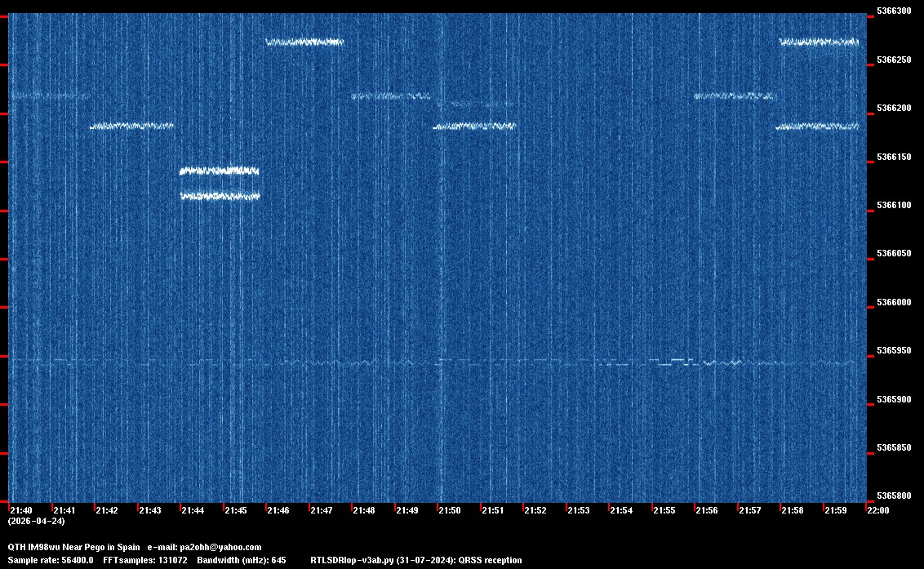Select the 21:45 time marker

coord(235,510)
